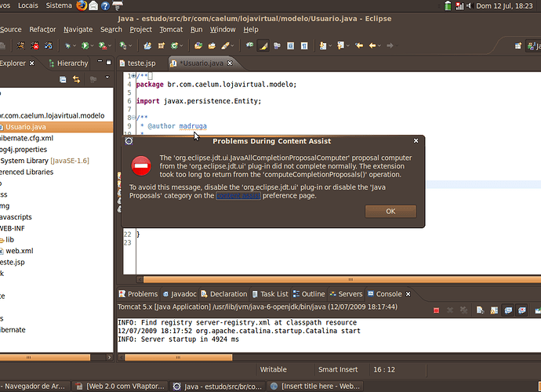Stop Tomcat using the red-X cat icon
This screenshot has height=392, width=541.
(34, 45)
